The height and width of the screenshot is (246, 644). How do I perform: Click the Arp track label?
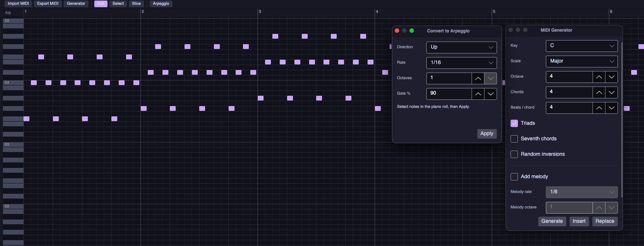click(x=8, y=13)
